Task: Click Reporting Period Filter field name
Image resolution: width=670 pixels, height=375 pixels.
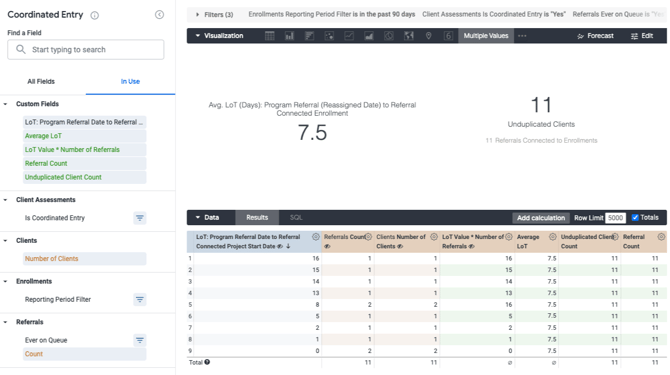Action: [58, 299]
